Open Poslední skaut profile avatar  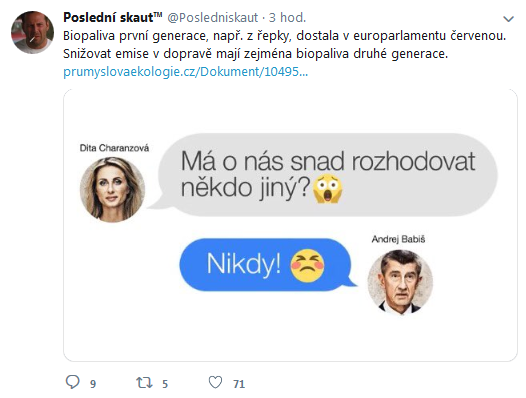click(x=33, y=32)
